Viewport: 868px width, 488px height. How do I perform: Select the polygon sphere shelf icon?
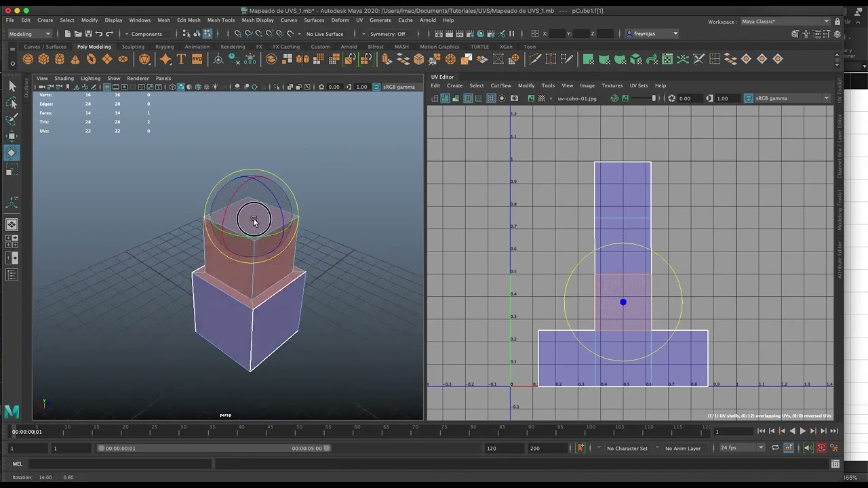pos(28,60)
